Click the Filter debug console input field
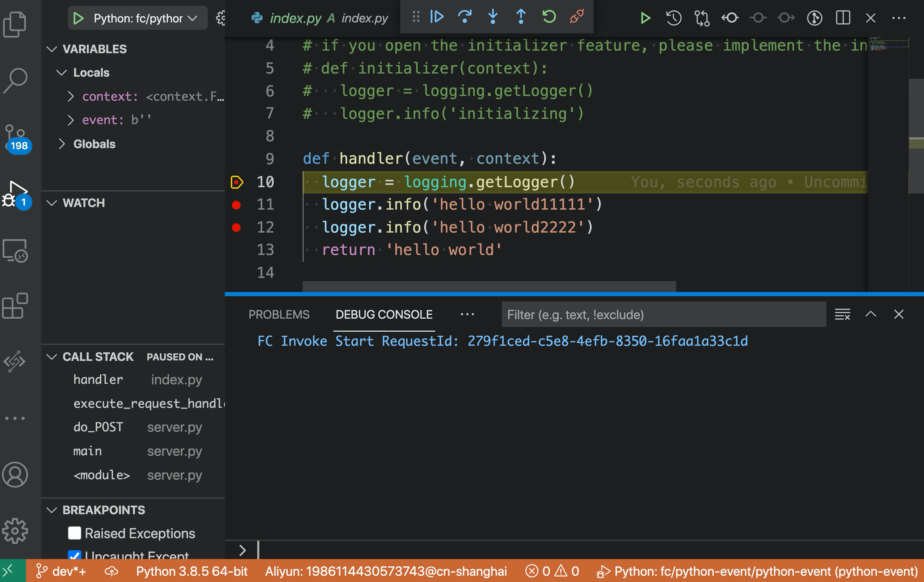Viewport: 924px width, 582px height. [663, 314]
